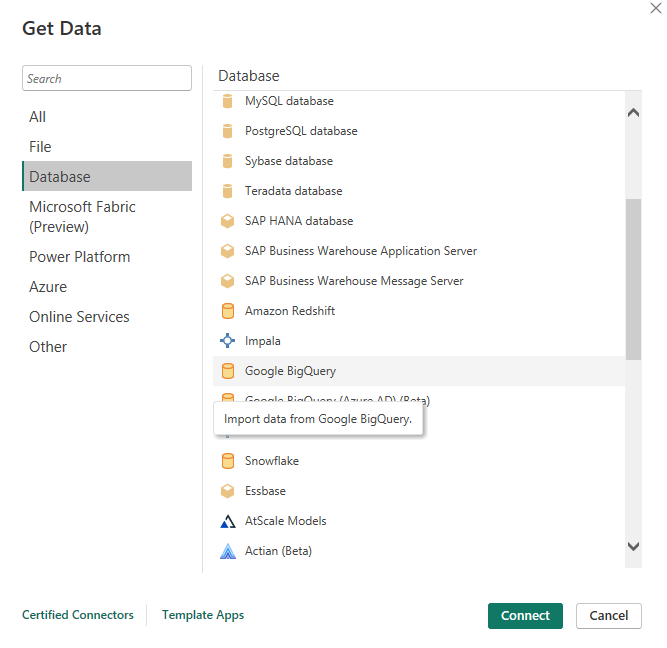
Task: Click the Amazon Redshift icon
Action: (x=228, y=311)
